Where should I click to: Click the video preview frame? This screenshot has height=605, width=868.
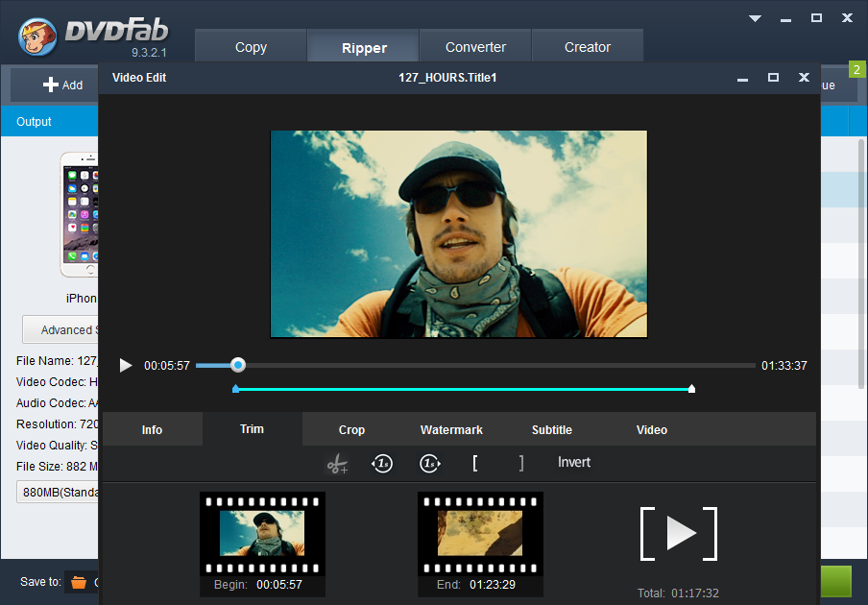[458, 234]
